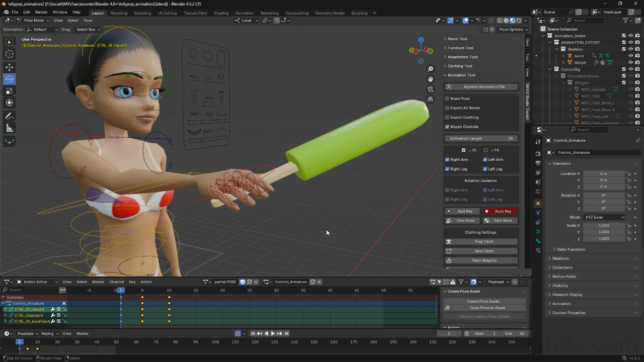Click the Rotation X value field in Transform

pyautogui.click(x=604, y=195)
